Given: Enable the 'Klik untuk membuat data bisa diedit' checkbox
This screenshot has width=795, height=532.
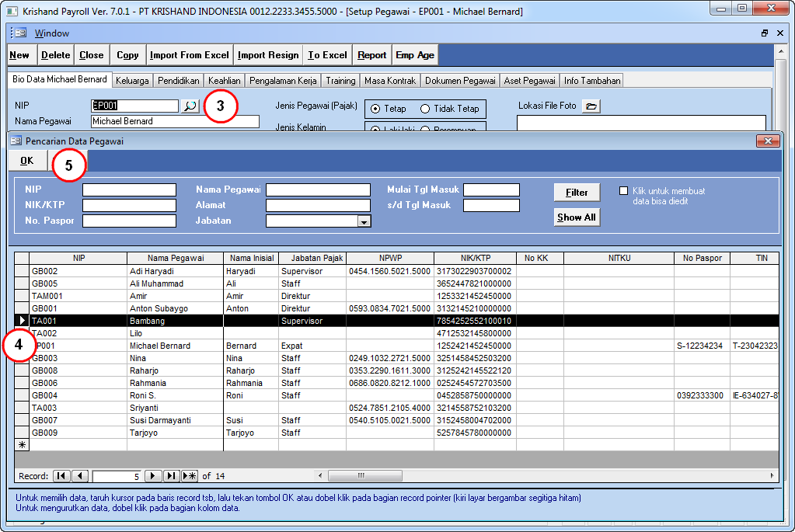Looking at the screenshot, I should tap(624, 191).
